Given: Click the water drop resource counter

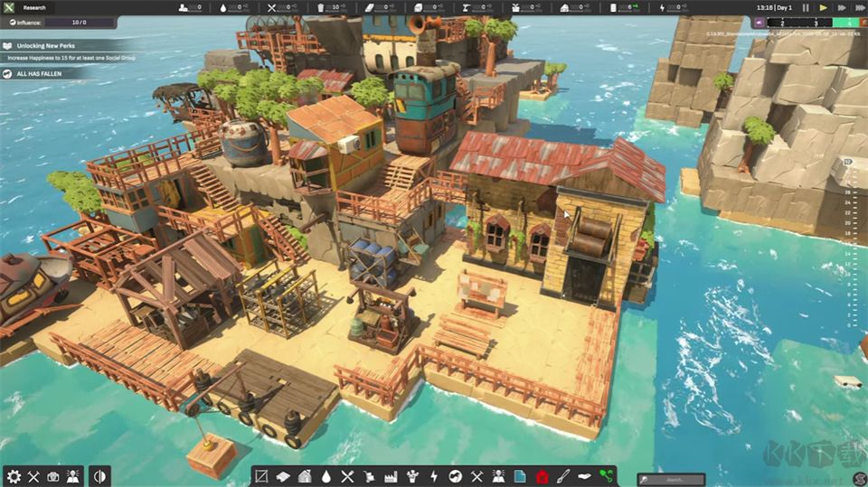Looking at the screenshot, I should pyautogui.click(x=235, y=8).
